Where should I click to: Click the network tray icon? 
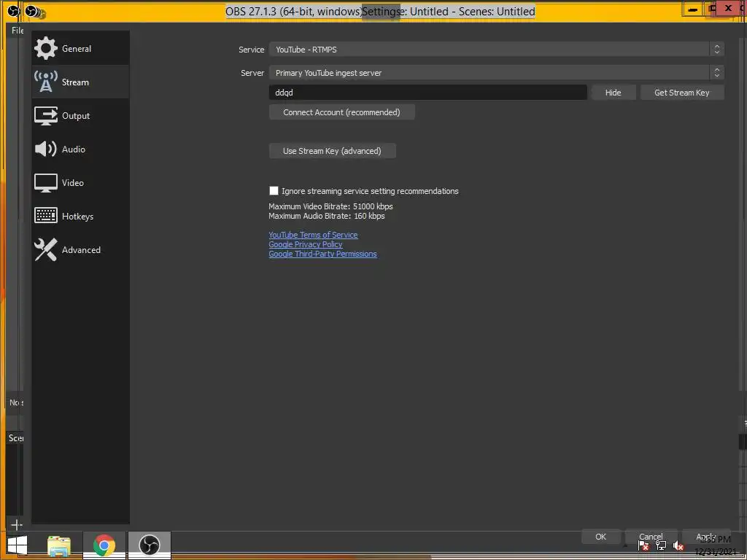(661, 545)
